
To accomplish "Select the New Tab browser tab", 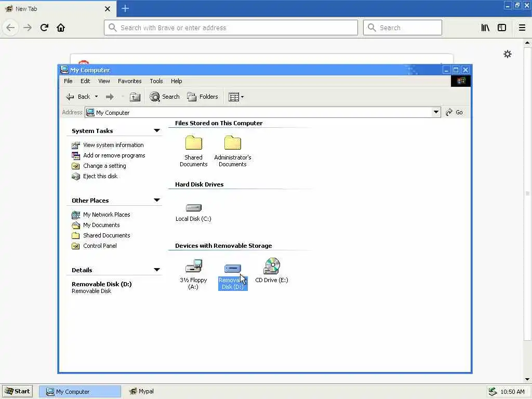I will point(58,9).
